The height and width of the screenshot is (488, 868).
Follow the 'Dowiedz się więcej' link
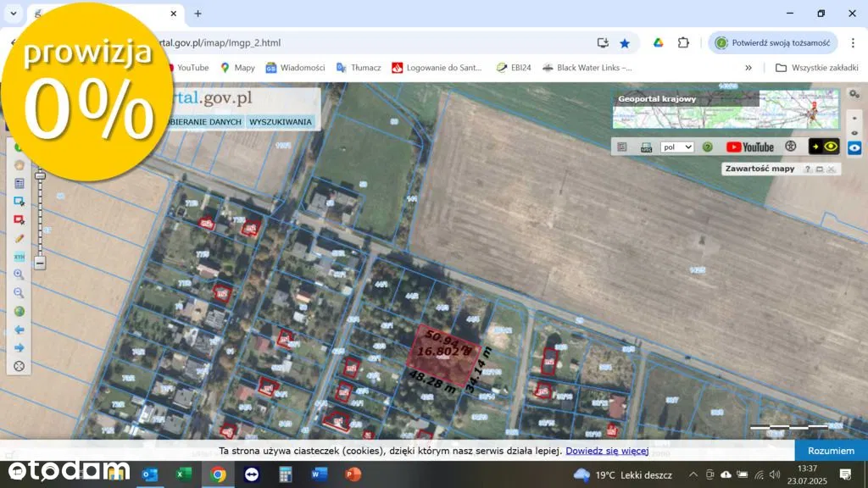point(607,451)
